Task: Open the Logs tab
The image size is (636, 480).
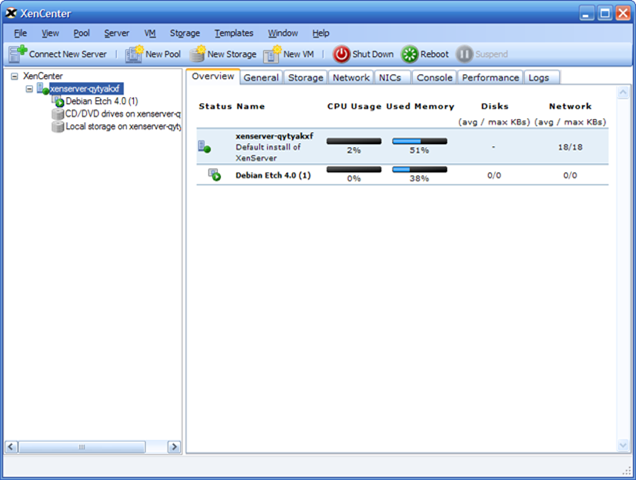Action: click(x=538, y=77)
